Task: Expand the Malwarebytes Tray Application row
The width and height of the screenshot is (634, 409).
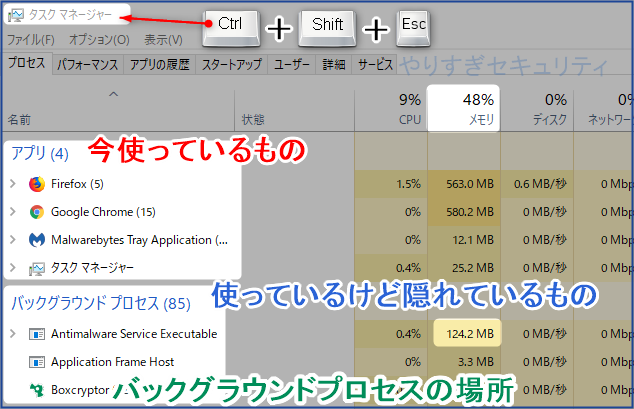Action: coord(13,240)
